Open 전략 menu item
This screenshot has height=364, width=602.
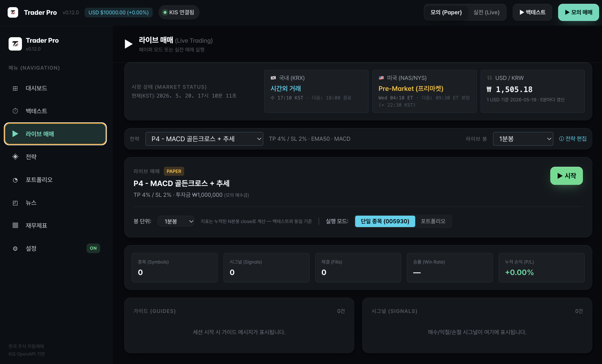(56, 156)
